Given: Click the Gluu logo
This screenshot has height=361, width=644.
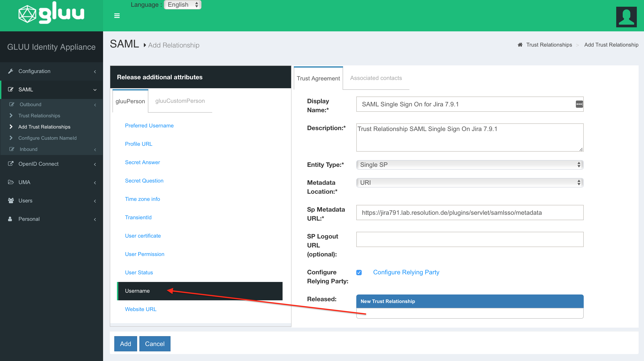Looking at the screenshot, I should coord(51,13).
